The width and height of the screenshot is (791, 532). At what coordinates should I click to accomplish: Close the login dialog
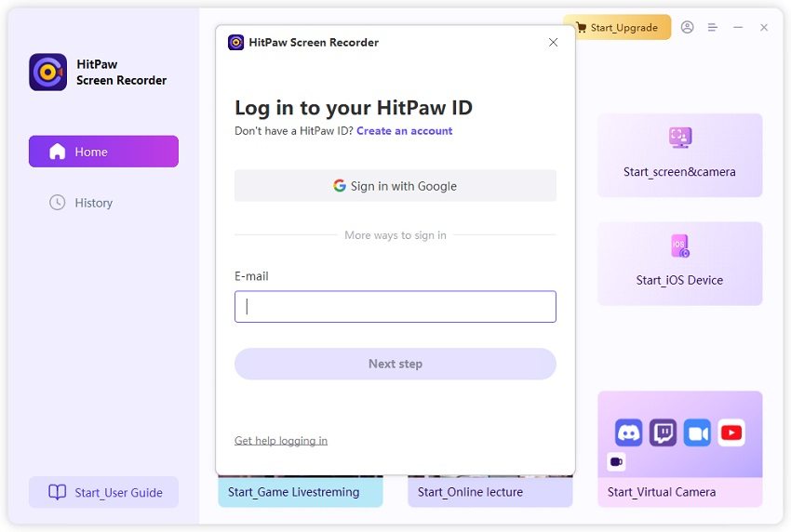[x=554, y=43]
